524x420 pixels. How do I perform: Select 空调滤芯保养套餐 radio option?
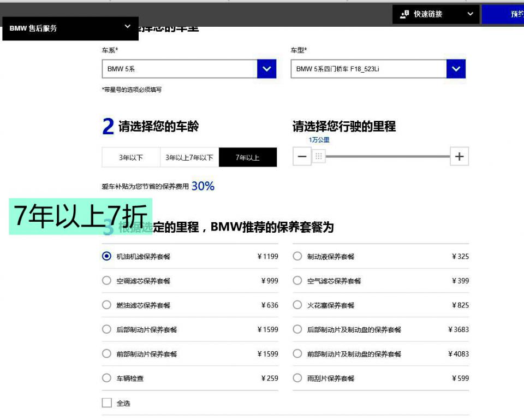[x=106, y=280]
